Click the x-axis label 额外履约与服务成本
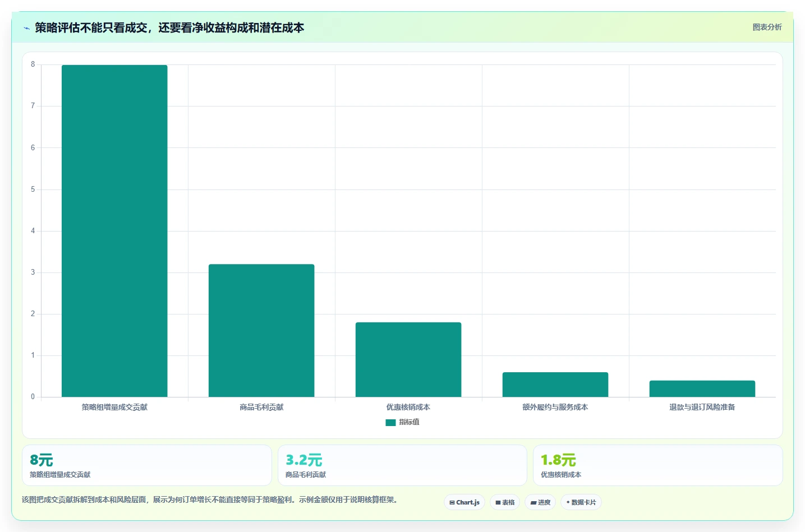805x532 pixels. click(555, 408)
